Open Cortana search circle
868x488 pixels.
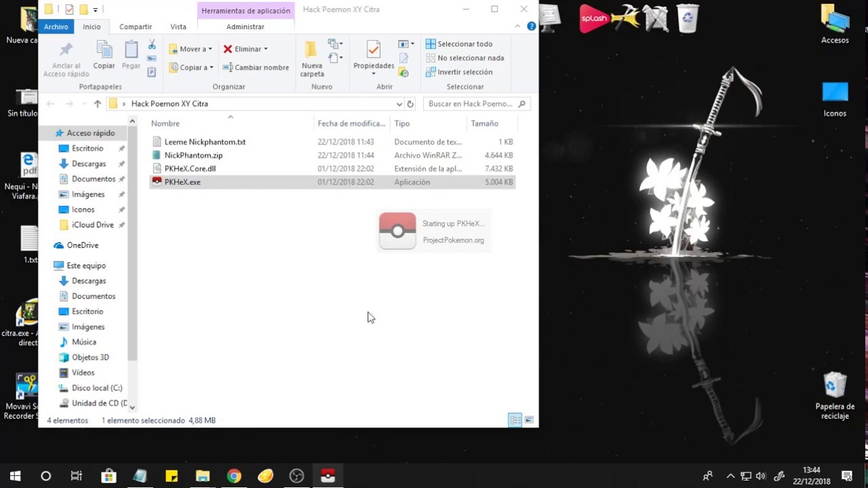[46, 476]
